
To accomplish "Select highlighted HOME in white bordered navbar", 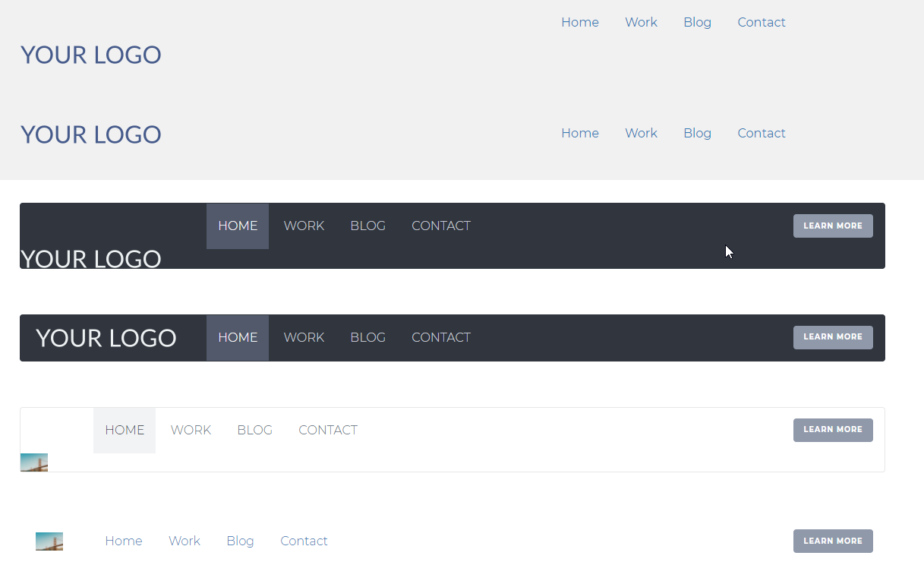I will point(125,431).
